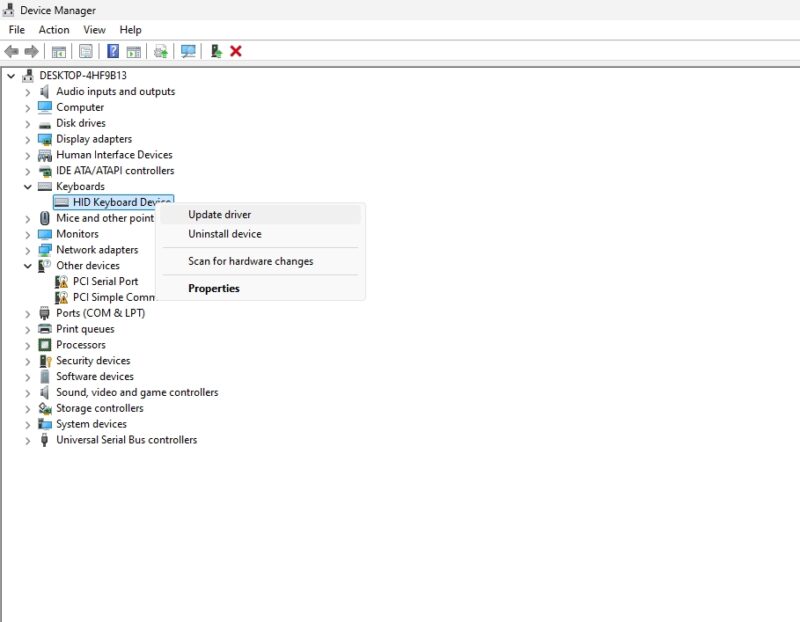Click the monitor-shaped scan hardware toolbar icon
800x622 pixels.
(188, 51)
